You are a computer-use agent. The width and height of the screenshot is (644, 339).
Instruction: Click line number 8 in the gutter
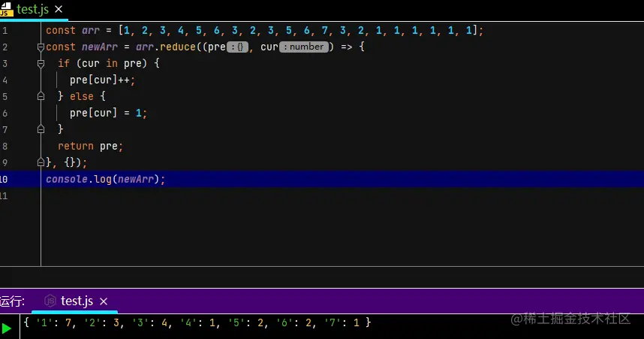click(x=5, y=146)
